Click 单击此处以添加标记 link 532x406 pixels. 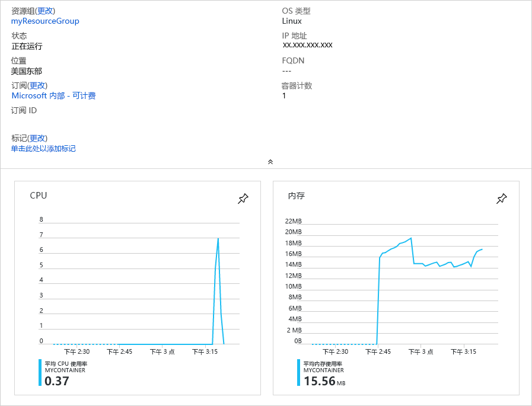pos(43,149)
